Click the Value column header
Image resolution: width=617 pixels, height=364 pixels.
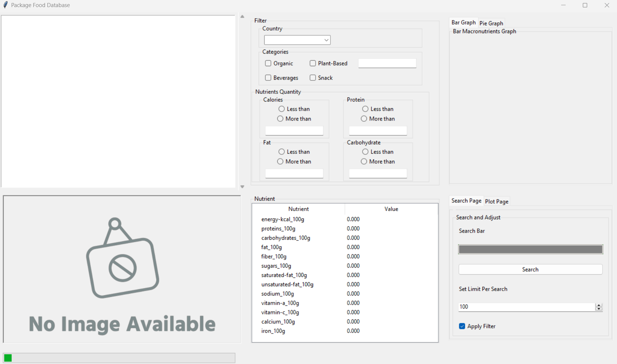coord(391,209)
